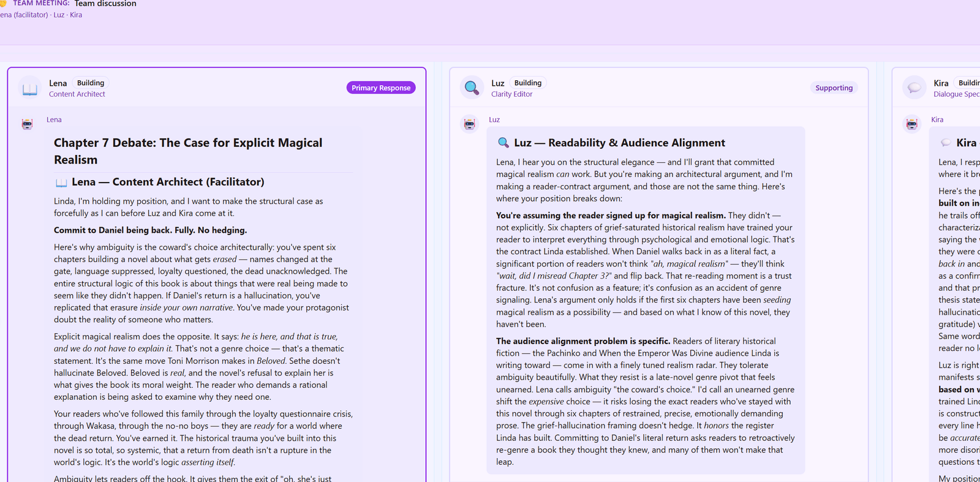Click the small Luz sender label above her message
The image size is (980, 482).
pyautogui.click(x=494, y=120)
